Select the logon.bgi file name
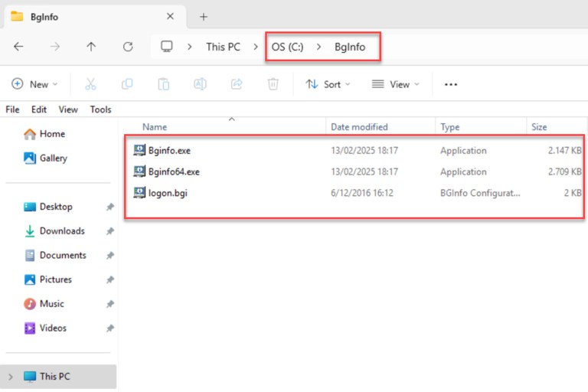 pos(168,193)
